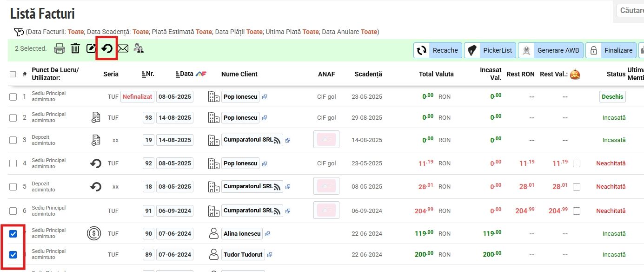Click the pumpkin icon next to Rest Val.

(575, 74)
